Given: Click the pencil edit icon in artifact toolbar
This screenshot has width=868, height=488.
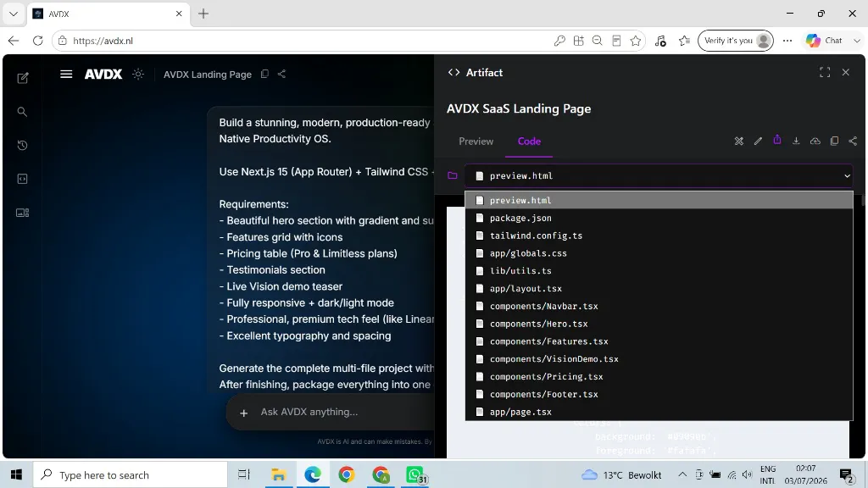Looking at the screenshot, I should coord(758,141).
